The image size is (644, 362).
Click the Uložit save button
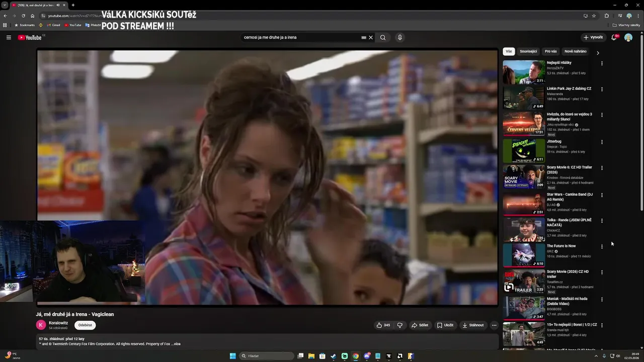click(445, 325)
